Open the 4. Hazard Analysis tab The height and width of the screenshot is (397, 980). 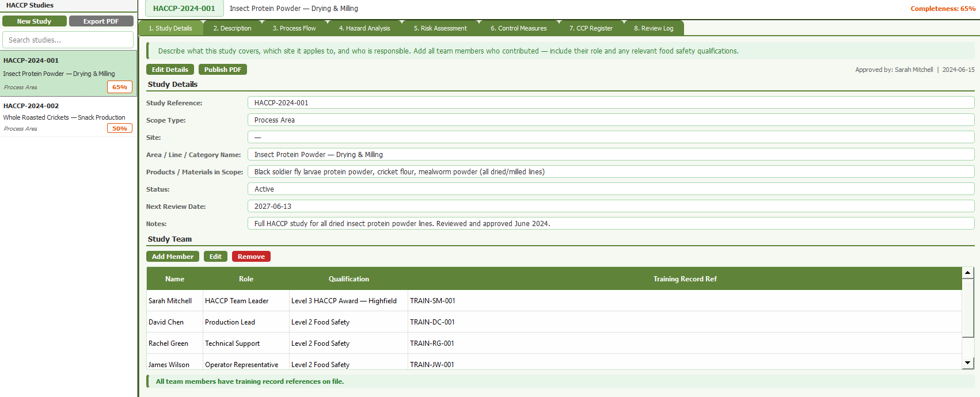(364, 28)
